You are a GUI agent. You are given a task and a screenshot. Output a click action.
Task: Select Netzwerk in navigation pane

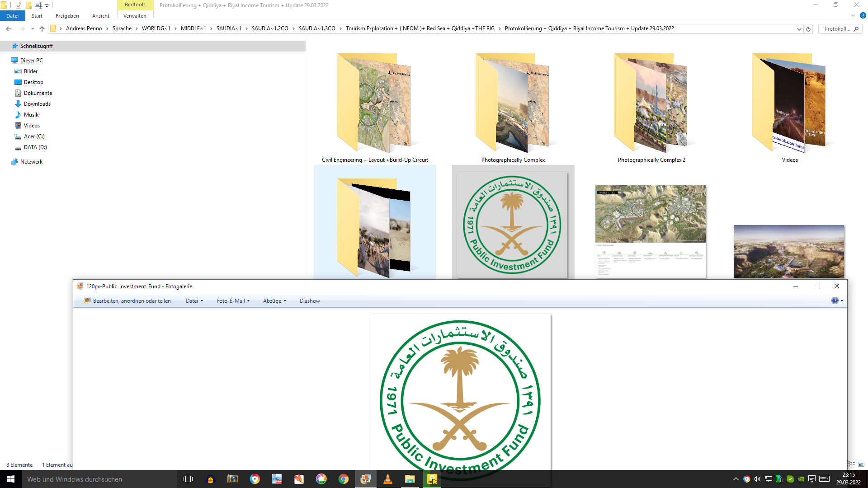pyautogui.click(x=31, y=162)
